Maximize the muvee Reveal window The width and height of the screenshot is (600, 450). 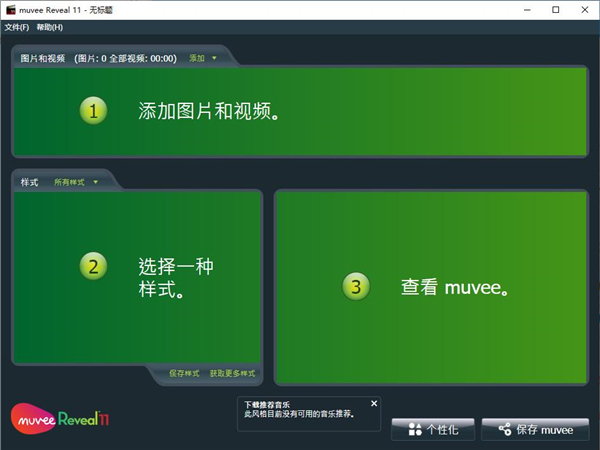(556, 10)
